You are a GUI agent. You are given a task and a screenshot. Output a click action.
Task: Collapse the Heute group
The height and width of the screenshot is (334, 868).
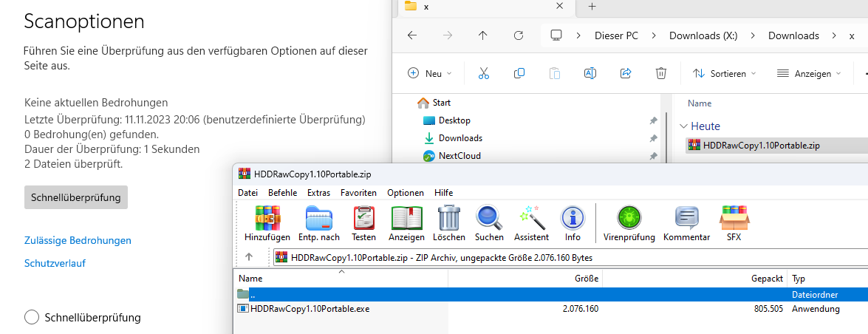(x=683, y=126)
